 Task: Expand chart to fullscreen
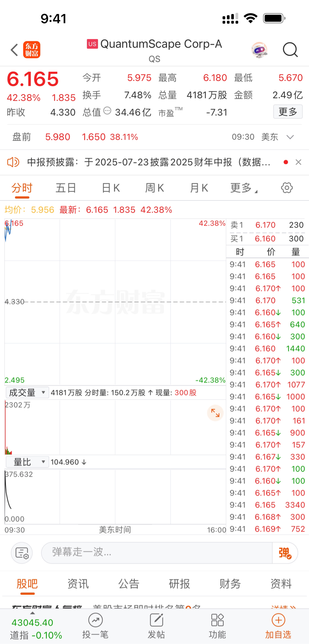215,413
